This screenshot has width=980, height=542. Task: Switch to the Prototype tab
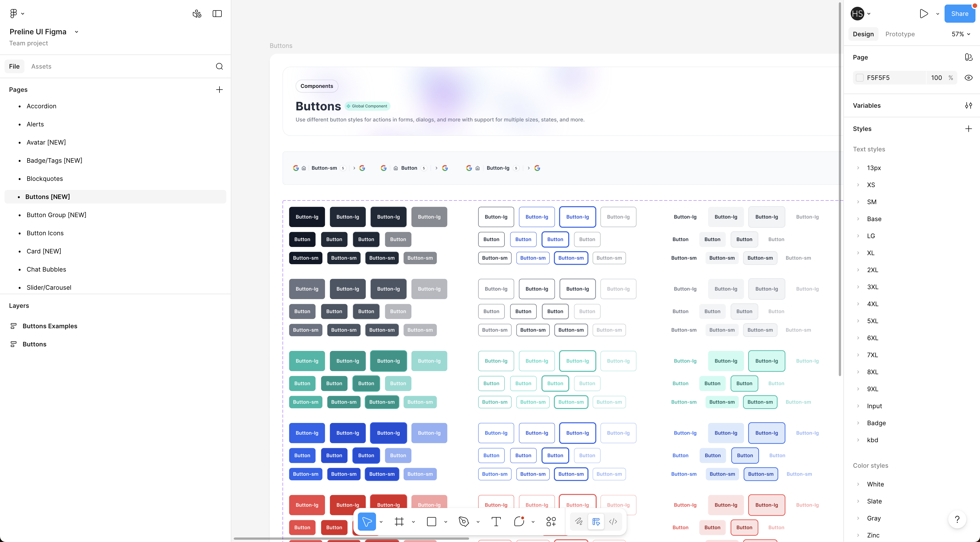(x=900, y=34)
